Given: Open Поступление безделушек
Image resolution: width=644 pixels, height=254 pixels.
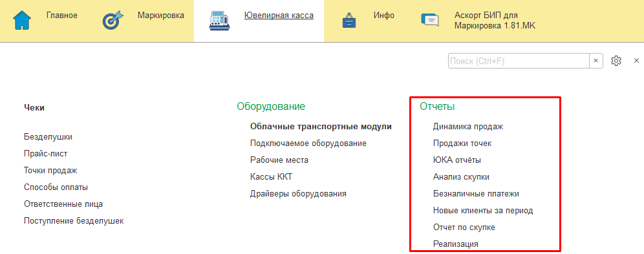Looking at the screenshot, I should pyautogui.click(x=74, y=221).
